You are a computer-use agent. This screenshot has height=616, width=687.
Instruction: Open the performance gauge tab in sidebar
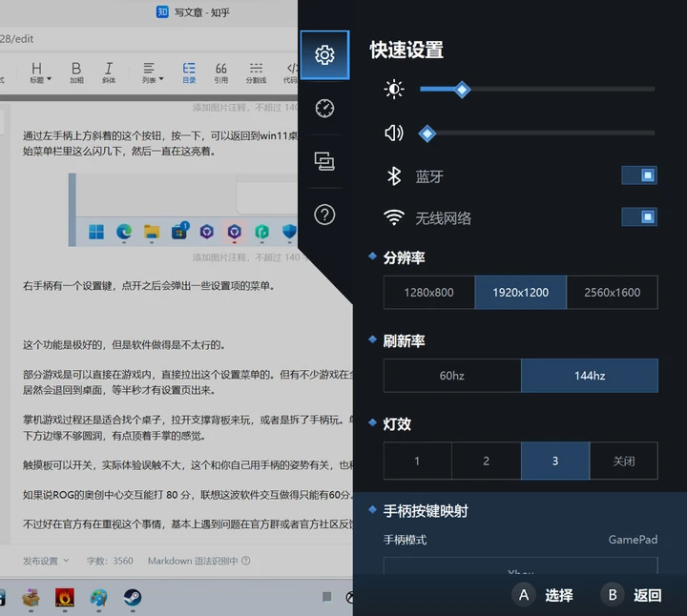tap(324, 108)
